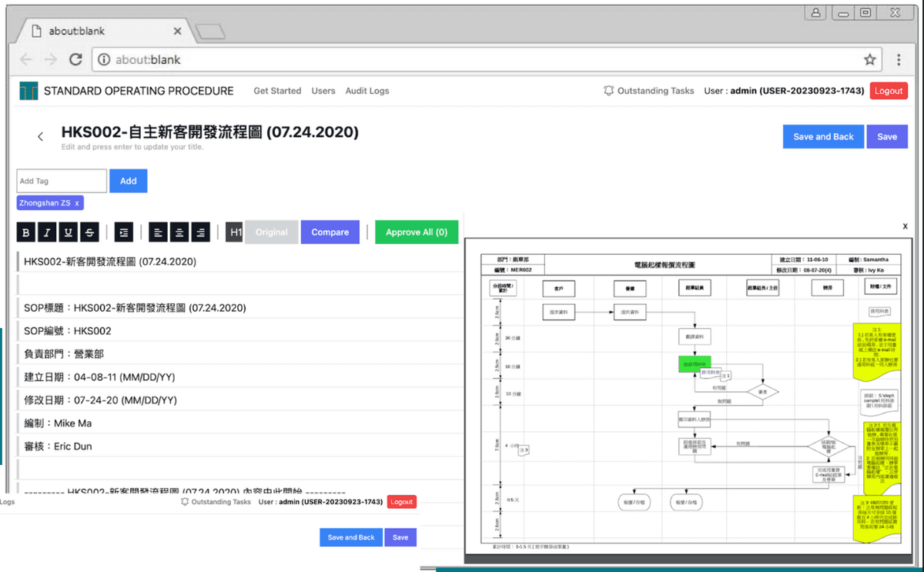
Task: Click the HKS002 page title to edit
Action: pyautogui.click(x=210, y=132)
